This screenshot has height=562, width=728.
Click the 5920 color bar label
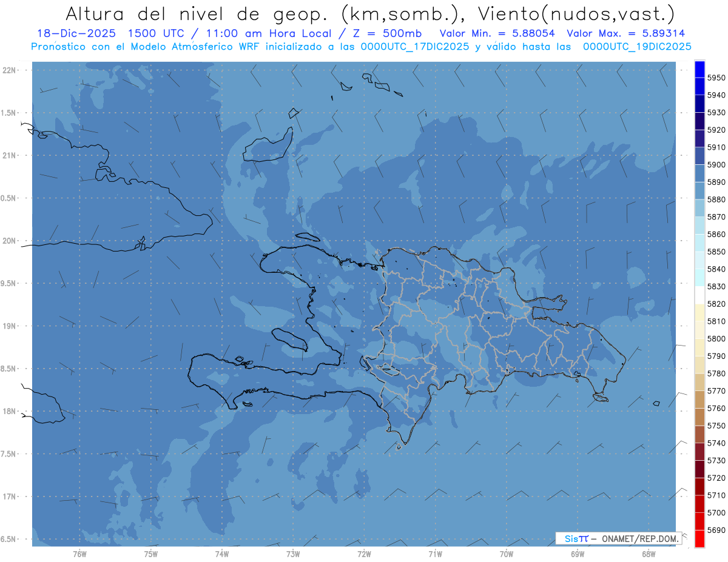click(x=716, y=130)
